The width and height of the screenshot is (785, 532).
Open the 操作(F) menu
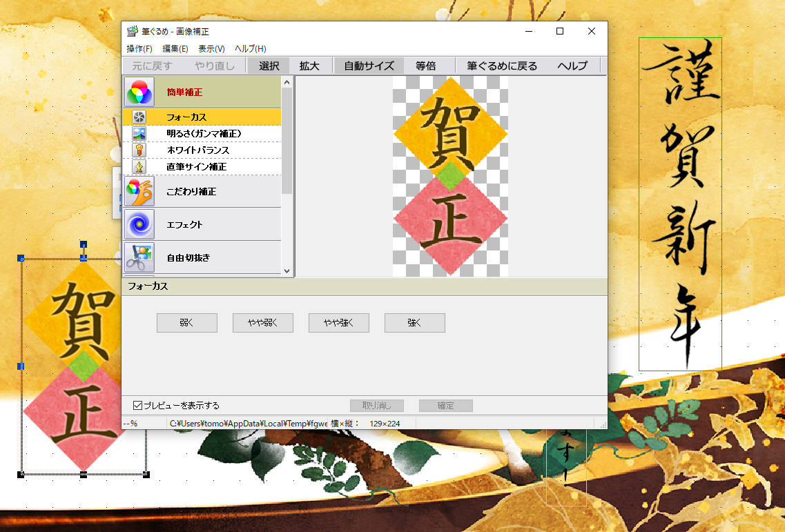click(x=139, y=49)
